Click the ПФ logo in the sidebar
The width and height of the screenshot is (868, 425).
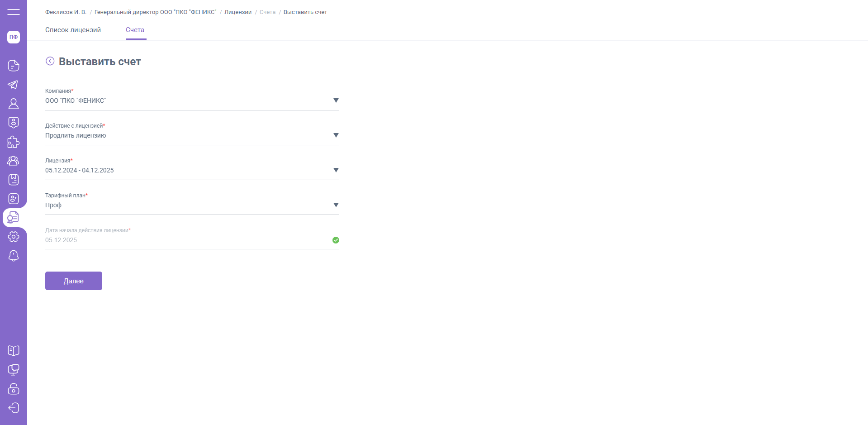[14, 37]
